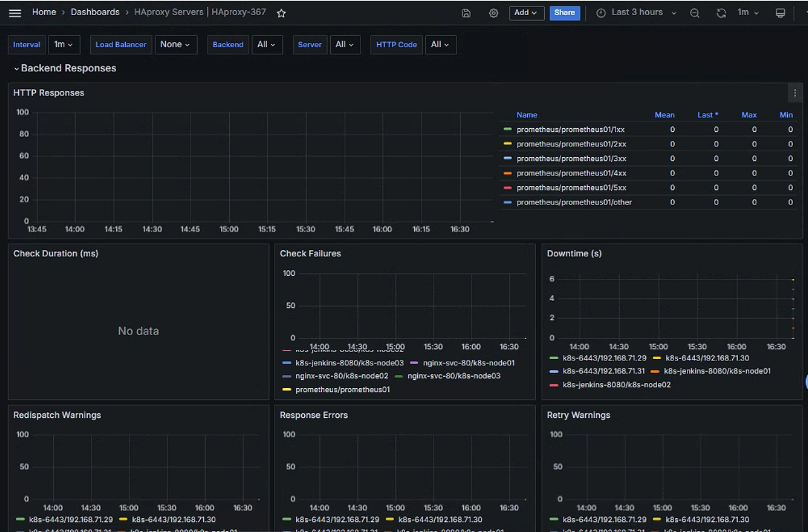This screenshot has width=808, height=532.
Task: Go to Dashboards breadcrumb link
Action: click(95, 12)
